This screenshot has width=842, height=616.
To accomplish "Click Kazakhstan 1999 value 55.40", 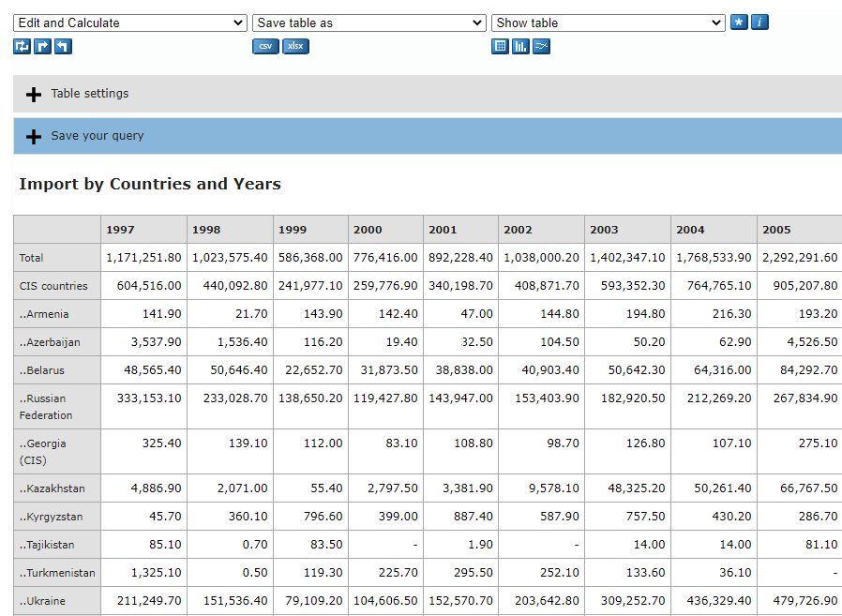I will click(x=326, y=488).
